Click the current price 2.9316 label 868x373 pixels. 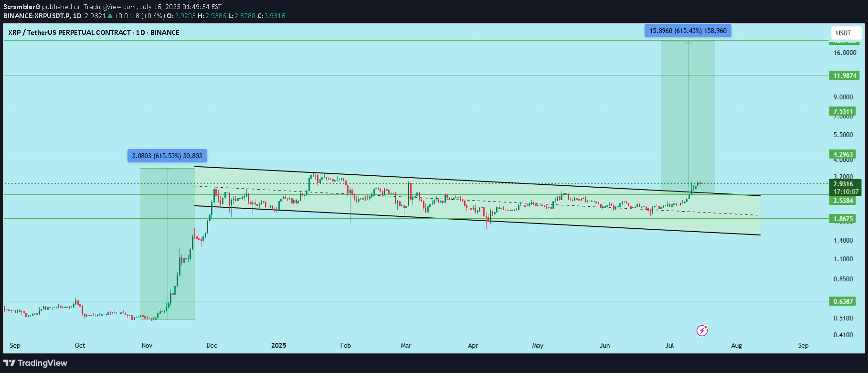tap(846, 184)
